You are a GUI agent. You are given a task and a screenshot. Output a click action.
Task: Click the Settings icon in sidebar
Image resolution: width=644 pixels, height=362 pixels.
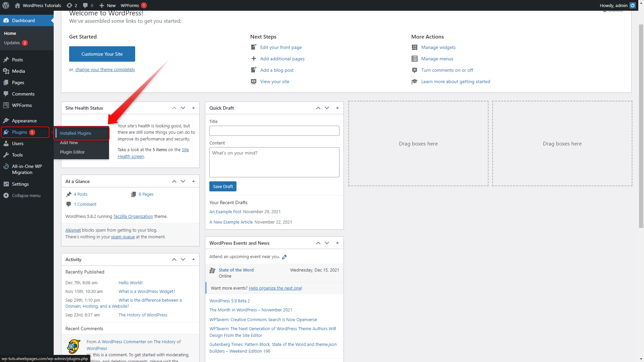click(x=6, y=184)
